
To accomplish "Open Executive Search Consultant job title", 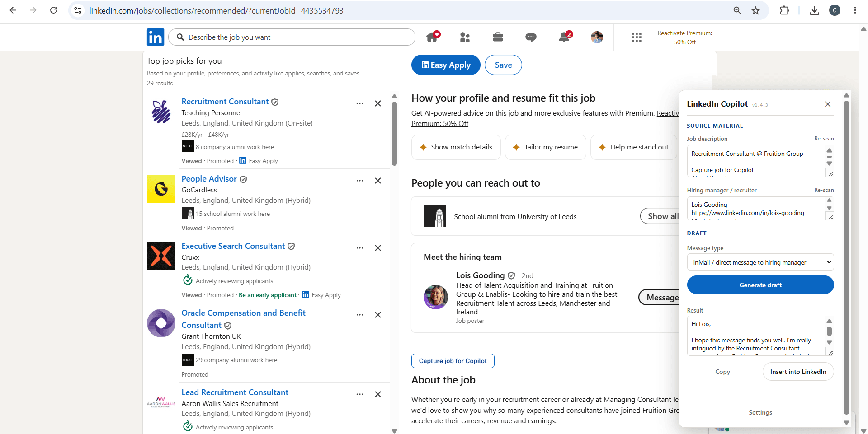I will 233,246.
